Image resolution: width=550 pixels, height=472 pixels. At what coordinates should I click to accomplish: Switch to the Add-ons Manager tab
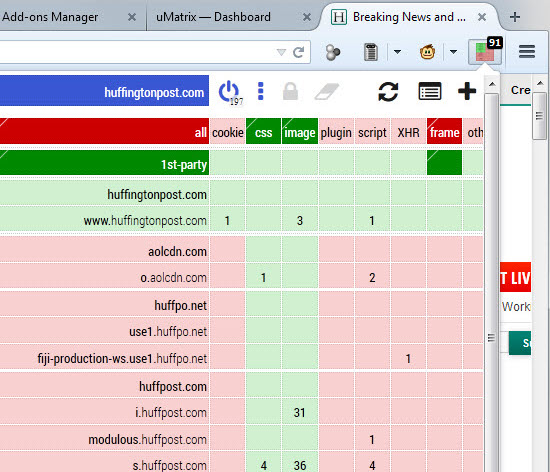[50, 17]
